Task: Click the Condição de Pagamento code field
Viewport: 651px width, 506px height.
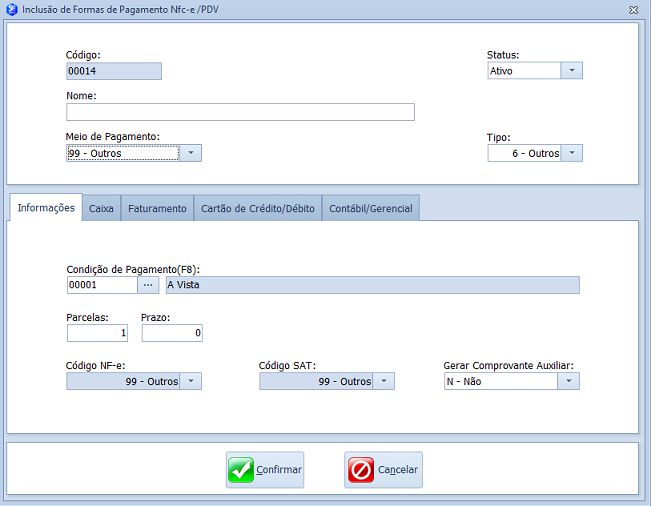Action: [x=101, y=285]
